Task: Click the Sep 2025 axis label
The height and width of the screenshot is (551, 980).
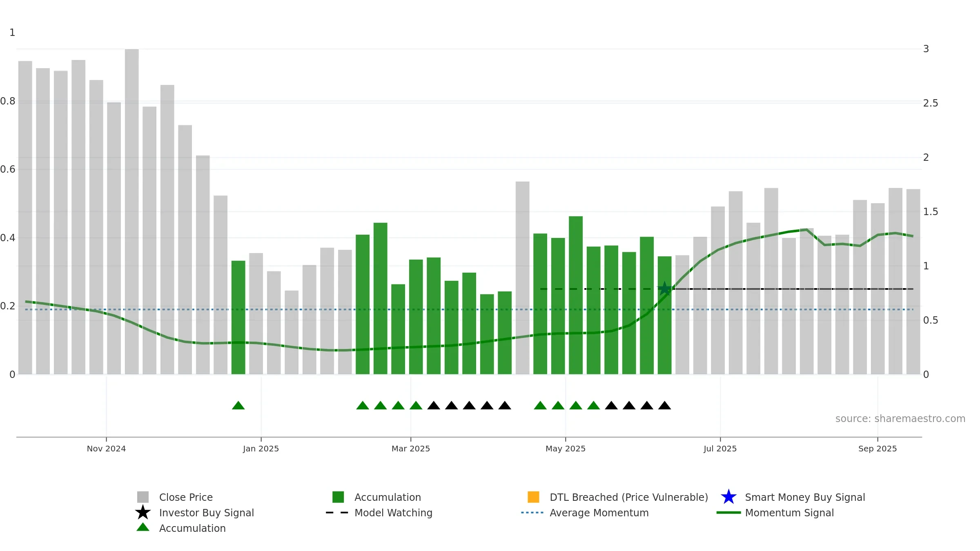Action: [x=878, y=449]
